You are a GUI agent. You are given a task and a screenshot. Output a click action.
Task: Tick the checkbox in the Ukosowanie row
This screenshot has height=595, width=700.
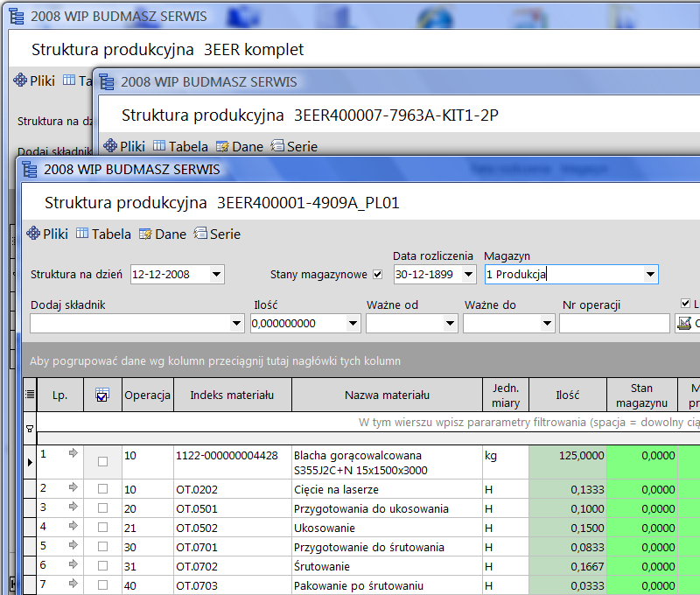click(102, 527)
